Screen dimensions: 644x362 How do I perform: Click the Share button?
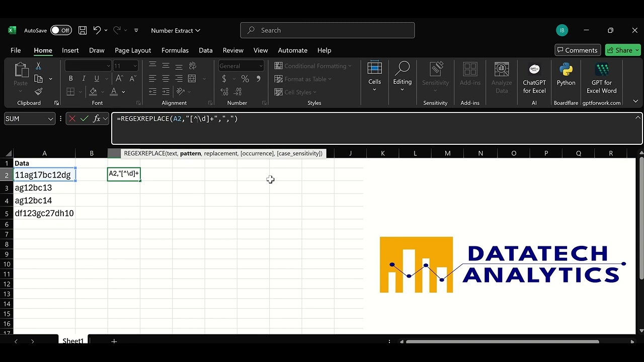click(x=623, y=50)
